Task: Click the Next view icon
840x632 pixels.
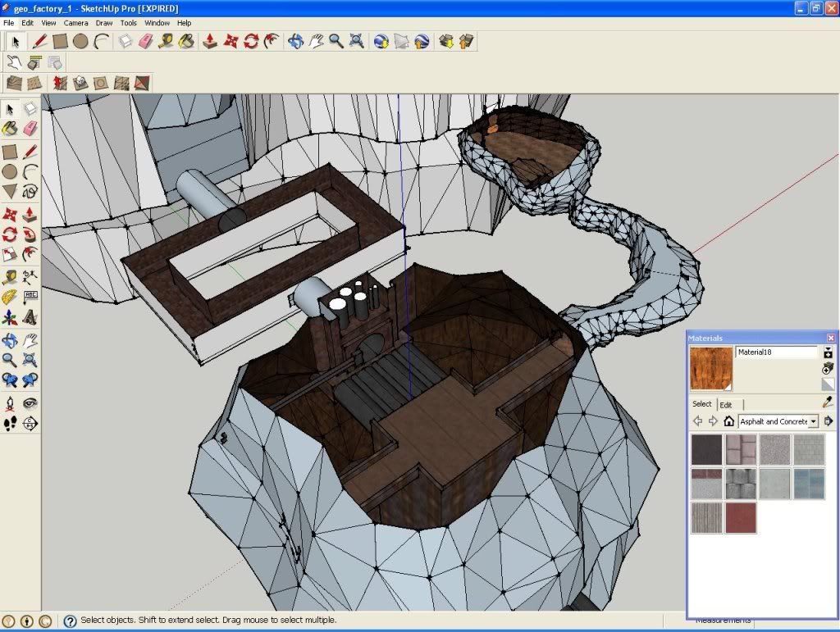Action: click(x=30, y=380)
